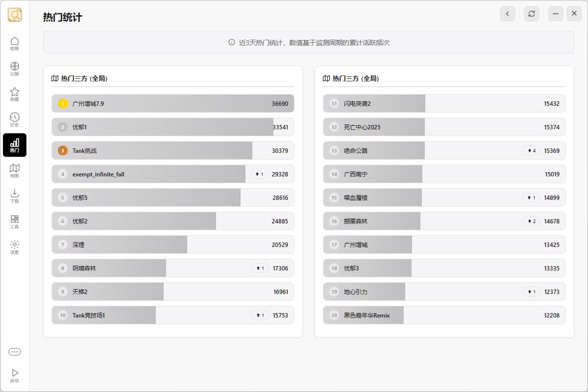
Task: Open the 地图 map section
Action: point(15,171)
